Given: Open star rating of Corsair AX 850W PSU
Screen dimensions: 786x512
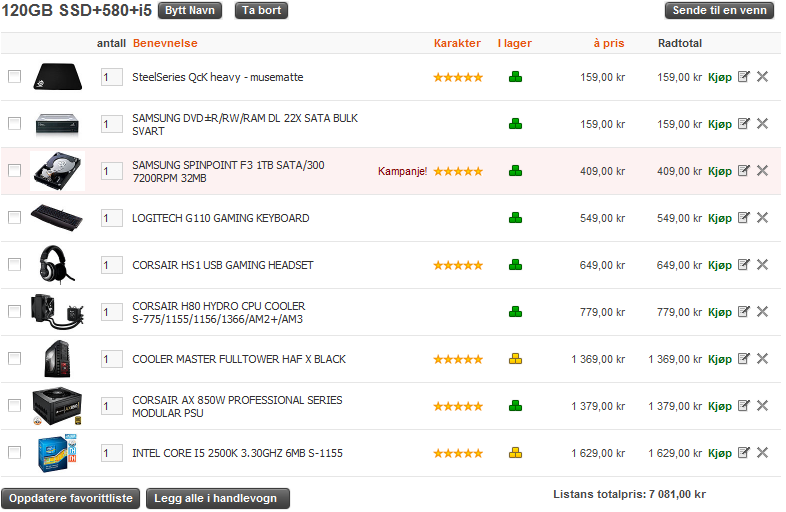Looking at the screenshot, I should tap(458, 406).
